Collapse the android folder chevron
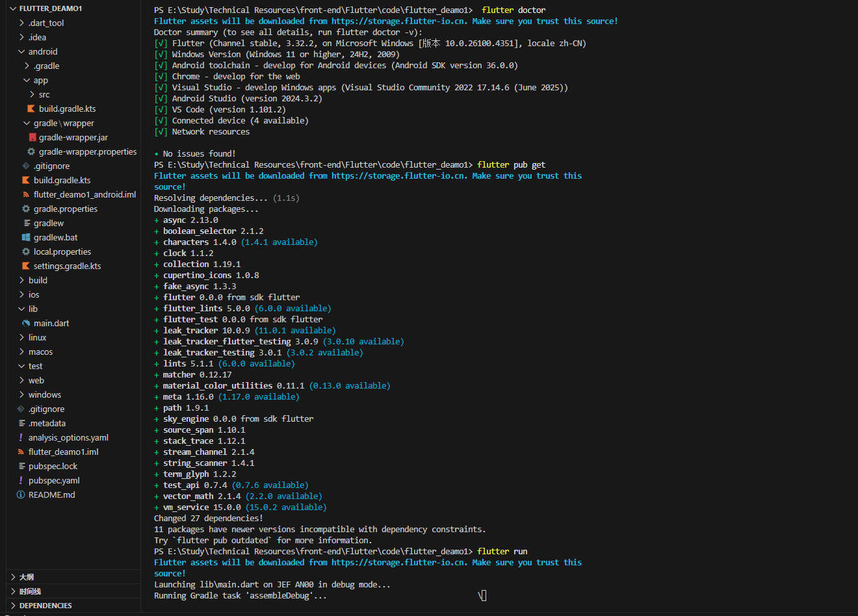 click(x=22, y=51)
